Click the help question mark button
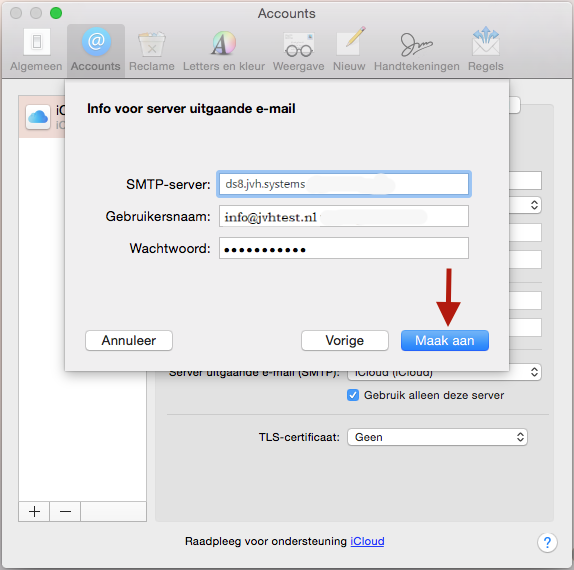This screenshot has height=570, width=574. pos(547,542)
